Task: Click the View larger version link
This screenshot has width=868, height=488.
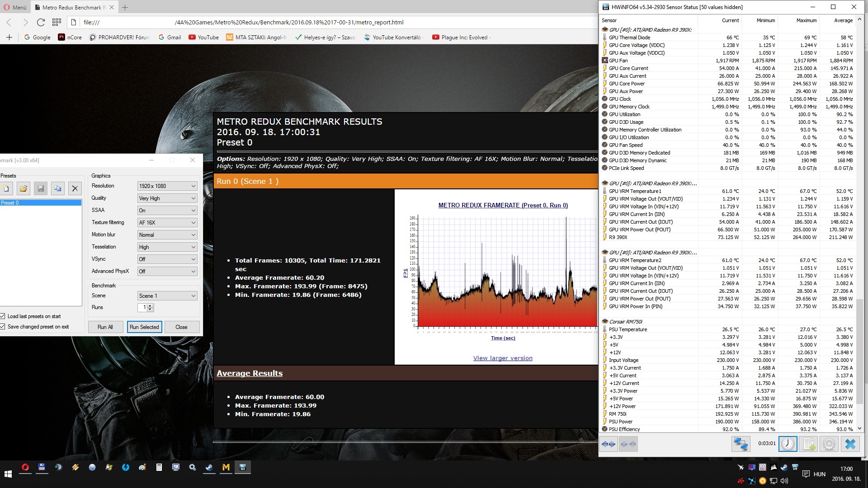Action: 503,358
